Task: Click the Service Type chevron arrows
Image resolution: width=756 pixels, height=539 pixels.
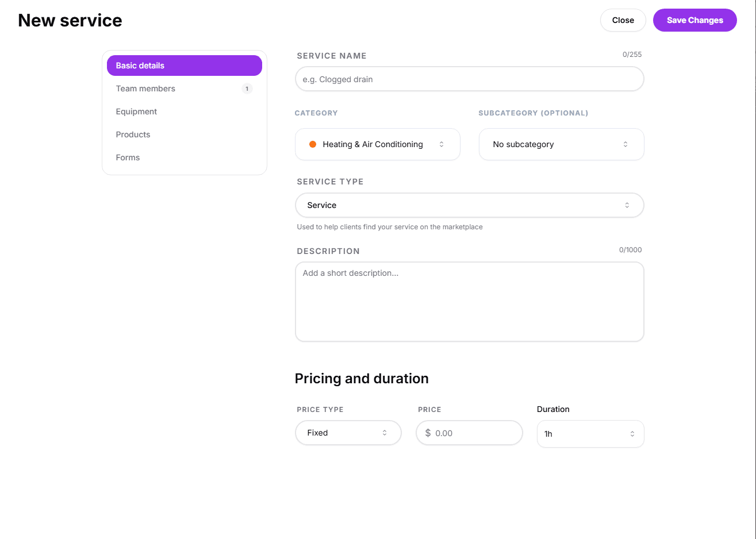Action: (627, 205)
